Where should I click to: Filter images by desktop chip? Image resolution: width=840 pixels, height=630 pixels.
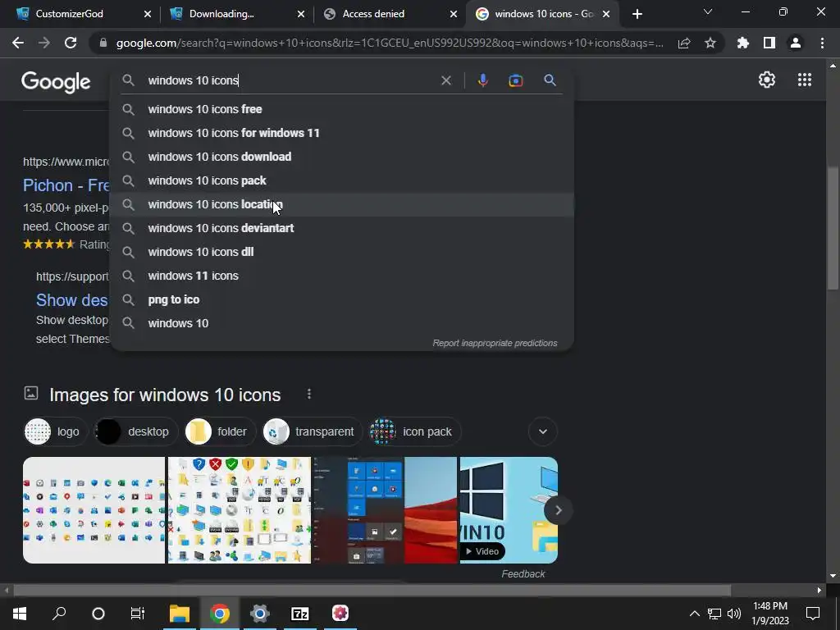pyautogui.click(x=135, y=431)
